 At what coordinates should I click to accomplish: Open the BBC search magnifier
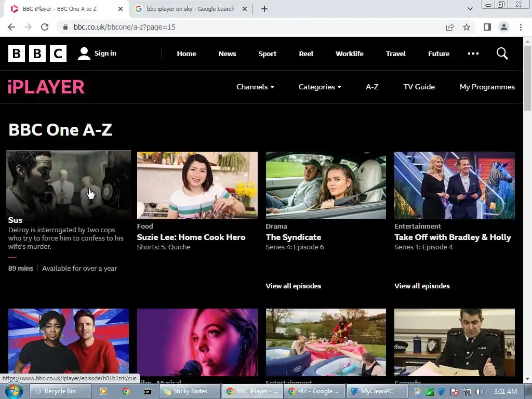coord(502,54)
